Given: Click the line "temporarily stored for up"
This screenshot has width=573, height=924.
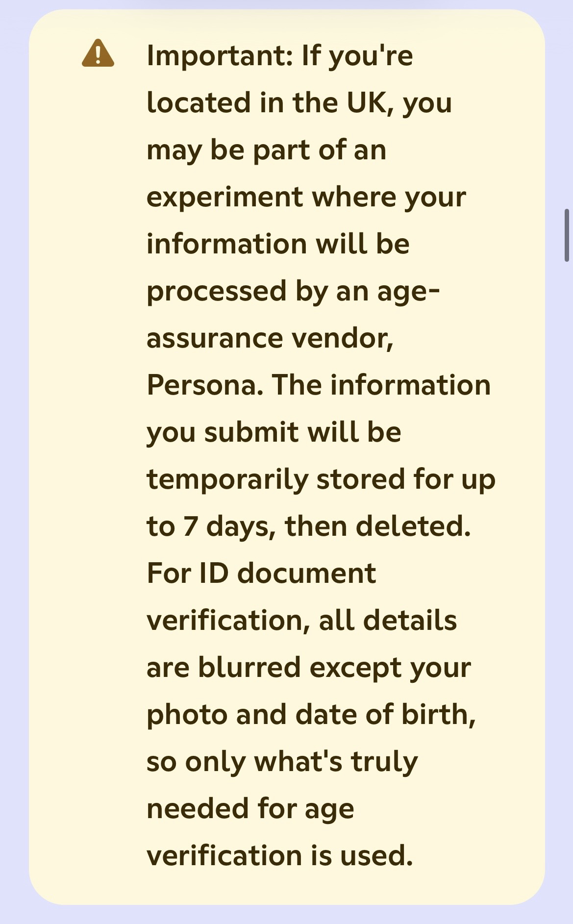Looking at the screenshot, I should click(321, 479).
